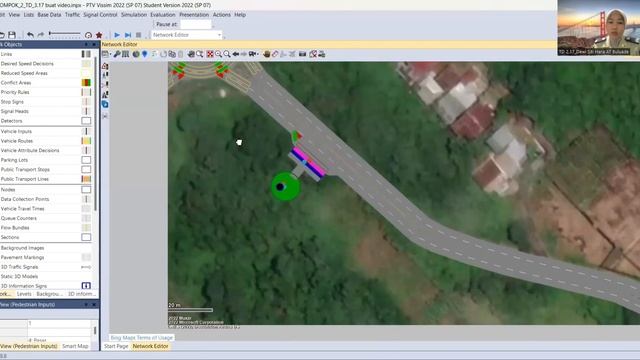Switch to Levels panel tab

[24, 294]
